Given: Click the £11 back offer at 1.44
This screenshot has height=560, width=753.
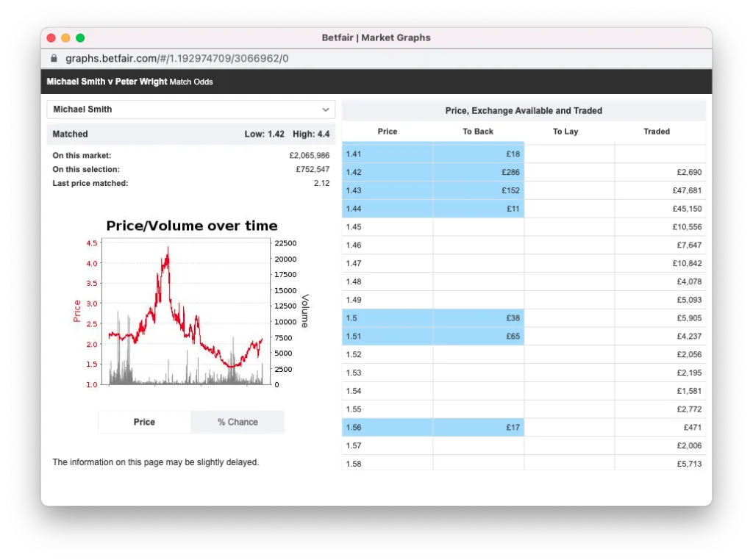Looking at the screenshot, I should pyautogui.click(x=479, y=209).
